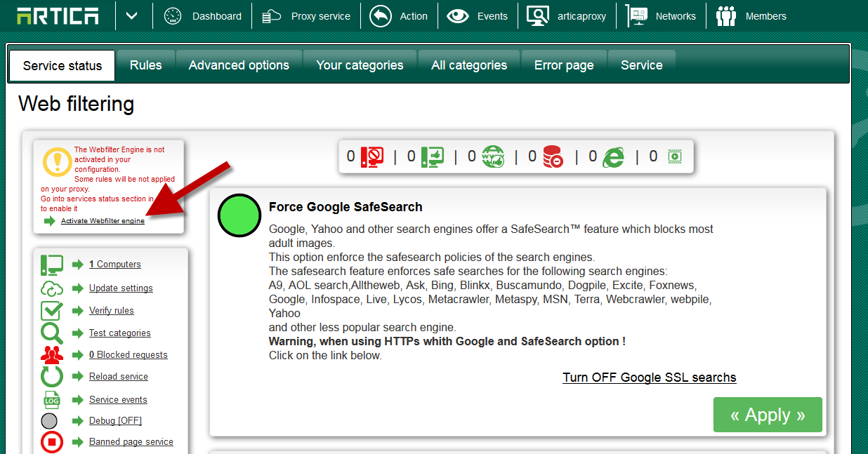The height and width of the screenshot is (454, 868).
Task: Click the red blocked computer counter icon
Action: click(371, 156)
